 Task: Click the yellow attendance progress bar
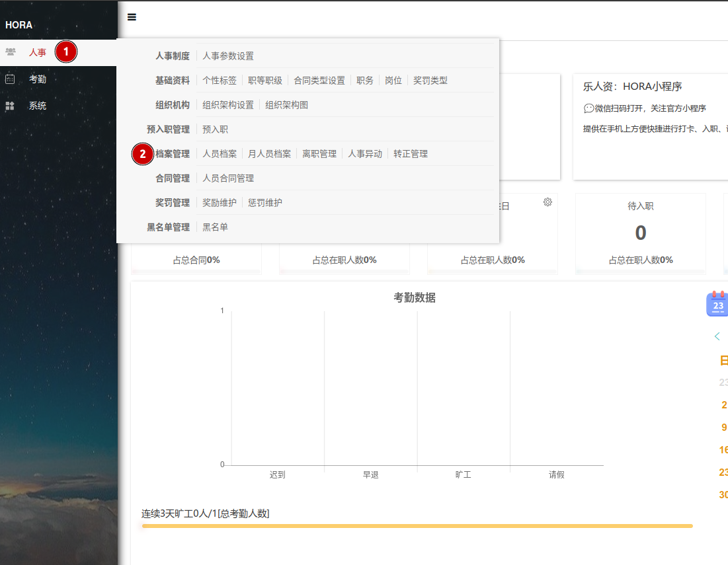coord(417,526)
